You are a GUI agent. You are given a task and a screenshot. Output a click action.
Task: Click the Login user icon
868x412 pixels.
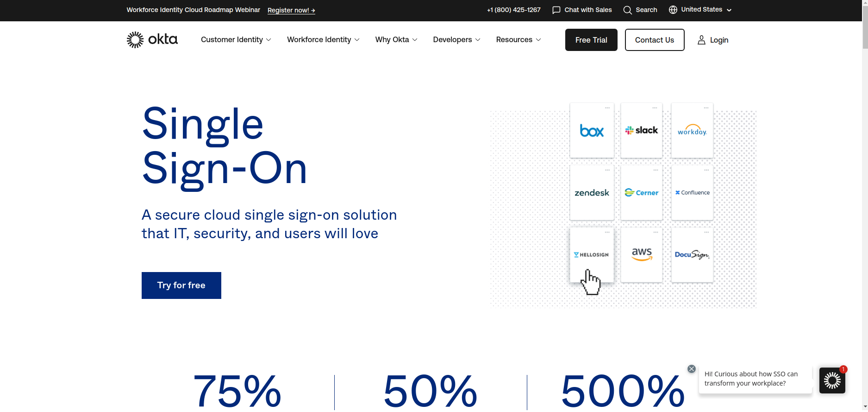coord(701,40)
